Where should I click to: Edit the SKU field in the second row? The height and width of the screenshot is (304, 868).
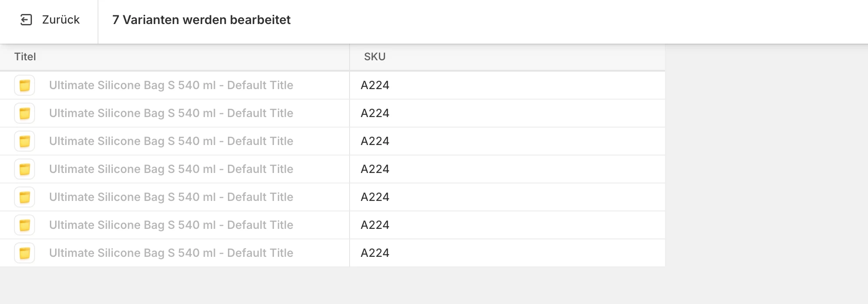(x=507, y=113)
